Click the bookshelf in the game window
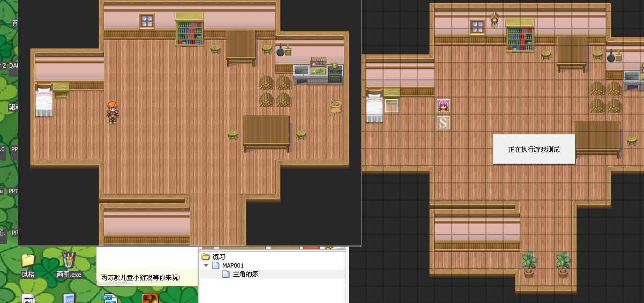 click(190, 30)
